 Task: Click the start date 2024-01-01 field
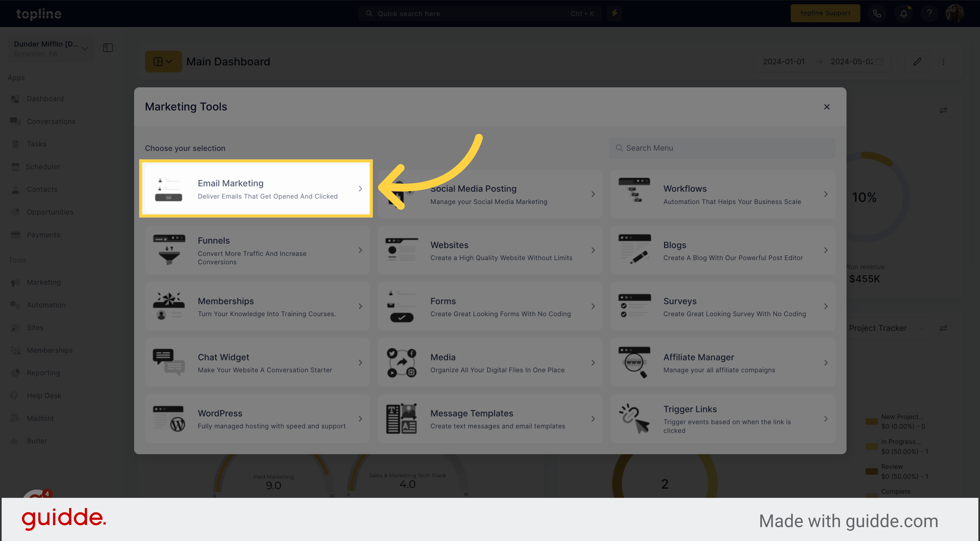784,62
